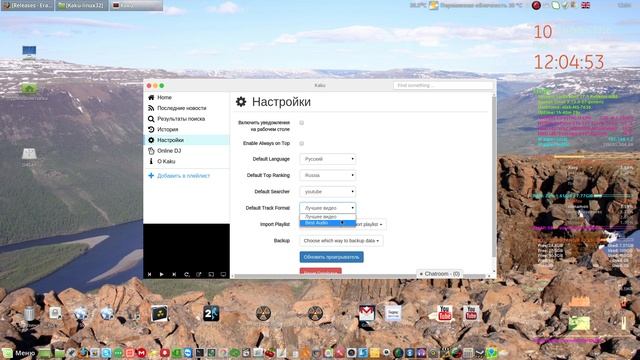This screenshot has width=640, height=360.
Task: Click the Настройки gear heading icon
Action: point(241,102)
